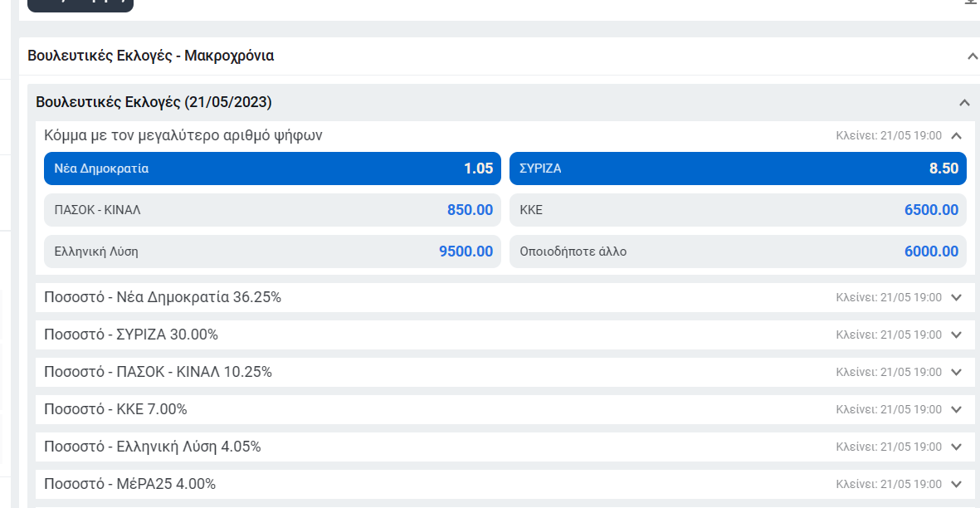Select ΣΥΡΙΖΑ odds 8.50
The image size is (980, 508).
click(739, 168)
